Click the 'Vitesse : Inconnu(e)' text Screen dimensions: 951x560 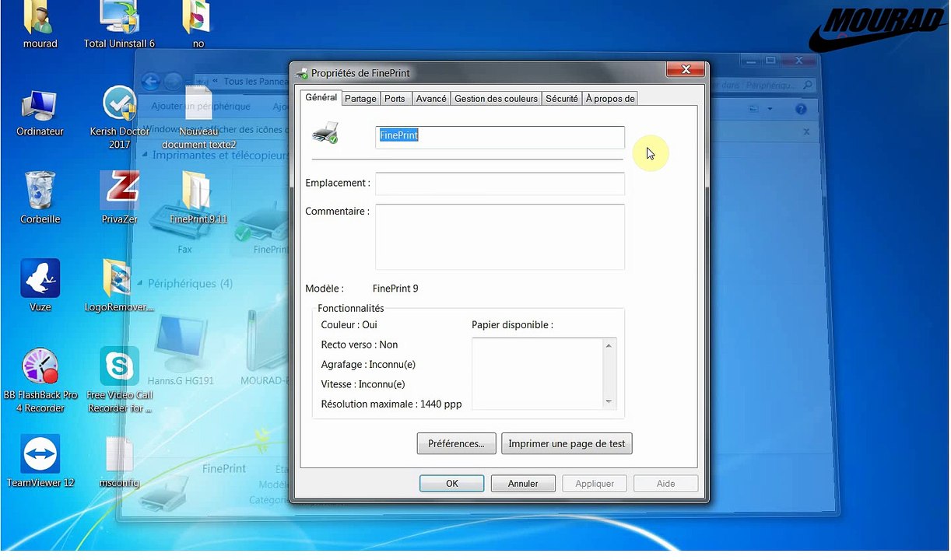(x=363, y=384)
